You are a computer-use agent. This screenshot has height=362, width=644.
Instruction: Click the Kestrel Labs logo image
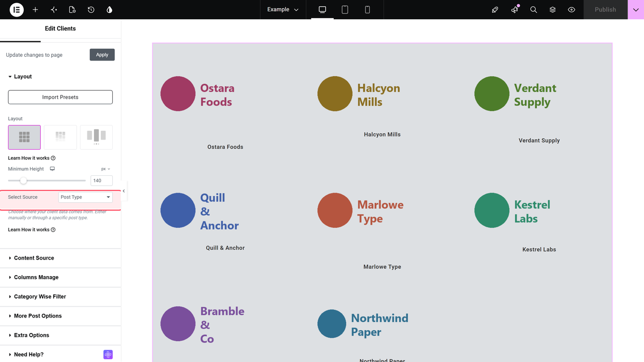[513, 211]
